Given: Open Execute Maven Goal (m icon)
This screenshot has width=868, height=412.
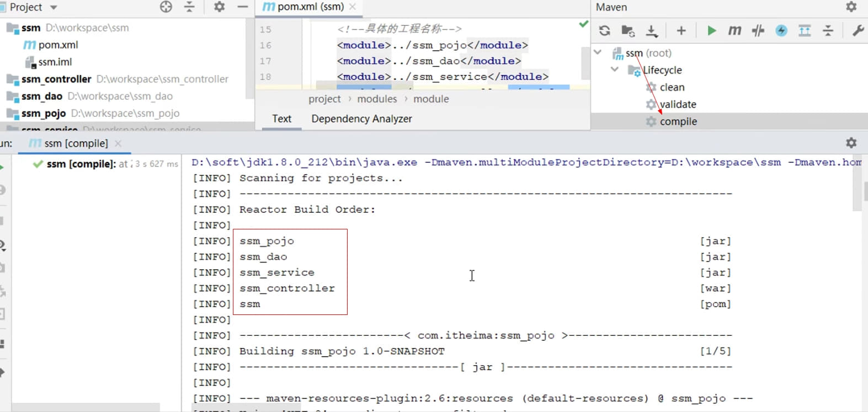Looking at the screenshot, I should coord(734,31).
